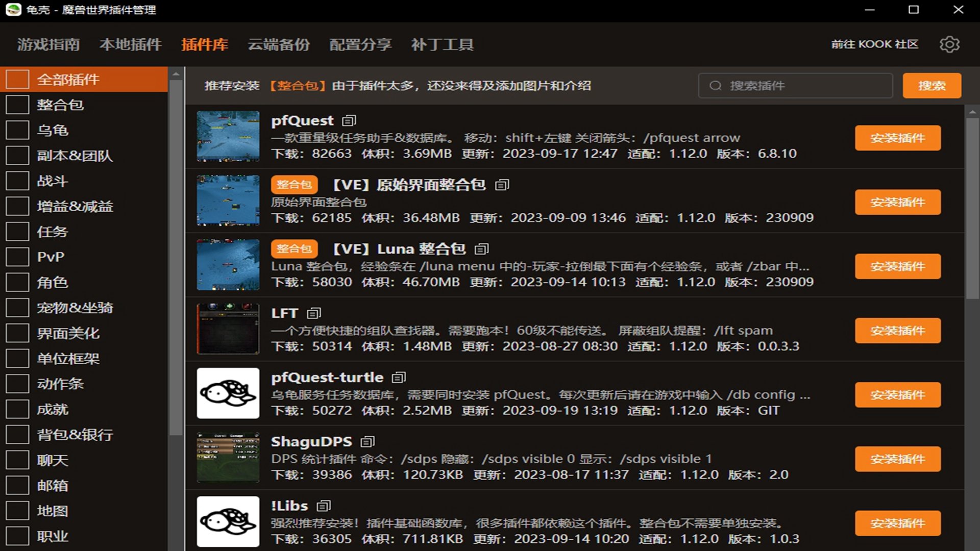Click the copy icon next to pfQuest-turtle
This screenshot has height=551, width=980.
click(x=399, y=378)
